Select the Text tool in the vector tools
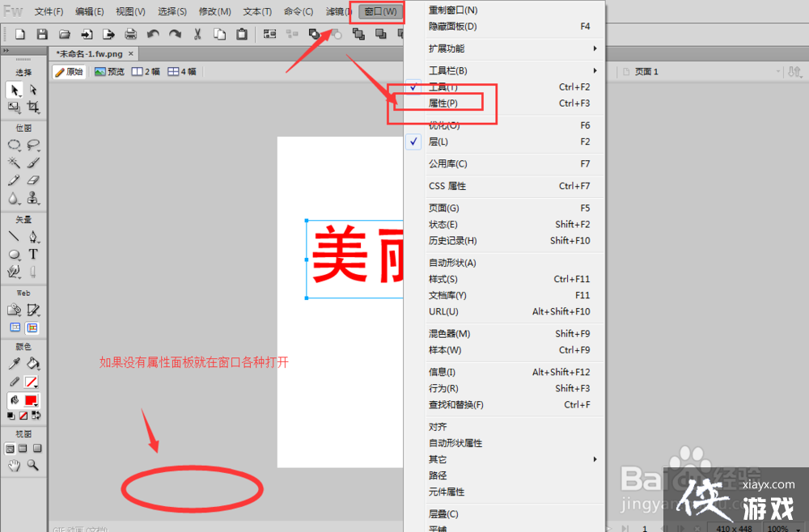809x532 pixels. tap(33, 255)
